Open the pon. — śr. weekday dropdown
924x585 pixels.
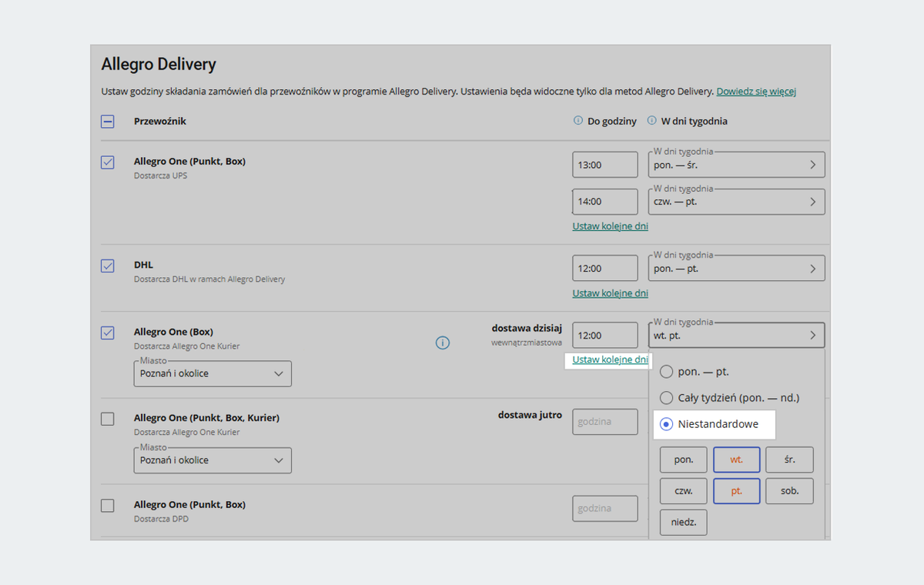tap(736, 165)
